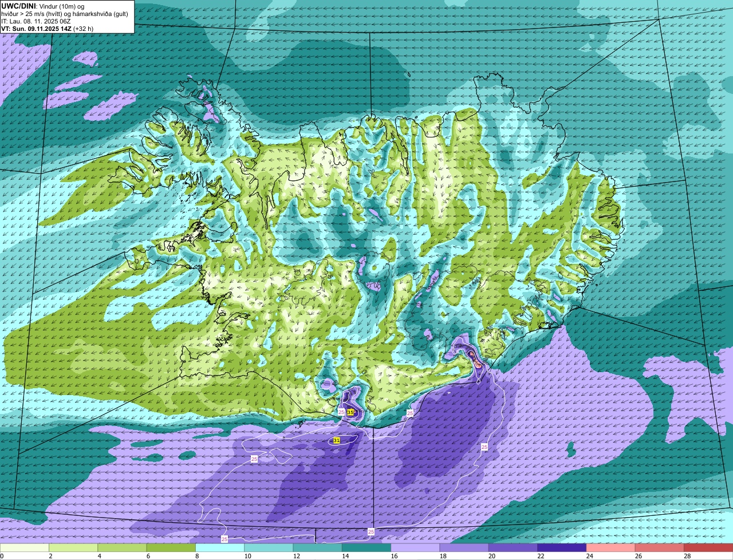This screenshot has height=560, width=733.
Task: Pick the above 28 m/s red legend swatch
Action: [708, 548]
